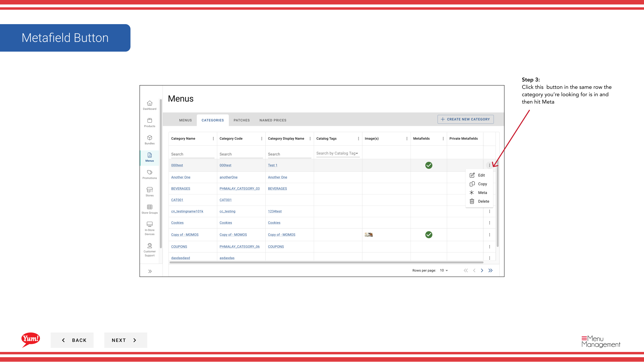Image resolution: width=644 pixels, height=362 pixels.
Task: Open Metafields column options menu
Action: click(443, 138)
